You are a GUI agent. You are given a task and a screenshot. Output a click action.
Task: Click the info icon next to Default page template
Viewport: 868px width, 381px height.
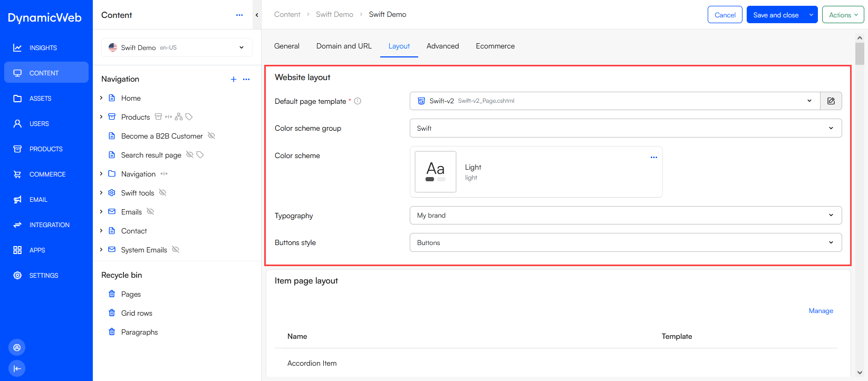tap(358, 101)
